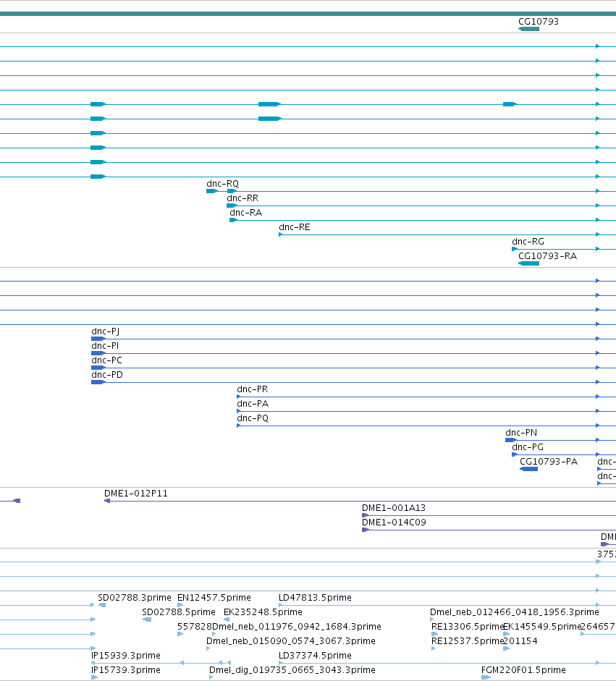
Task: Select Dmel_dig_019735_0665_3043.3prime label
Action: (x=292, y=670)
